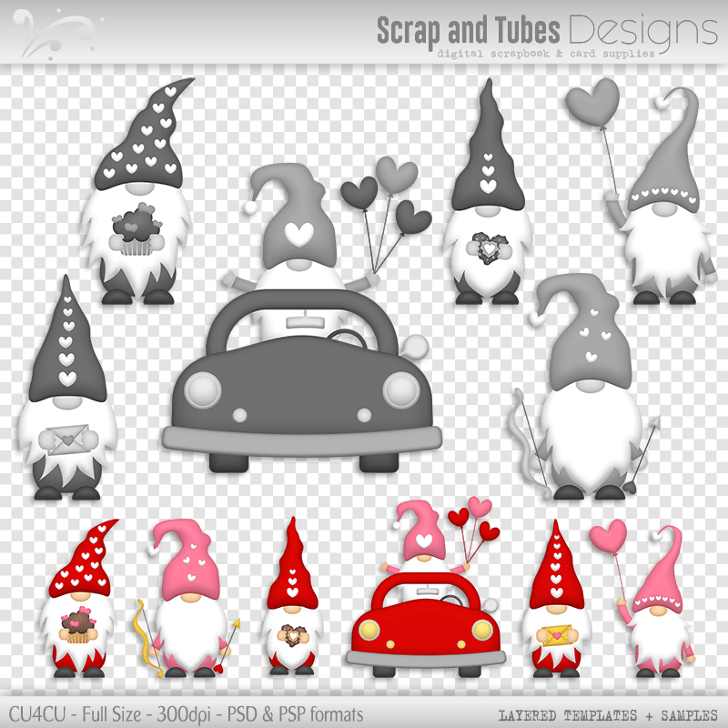Click the grayscale gnome holding a heart cookie
This screenshot has width=728, height=728.
point(488,191)
